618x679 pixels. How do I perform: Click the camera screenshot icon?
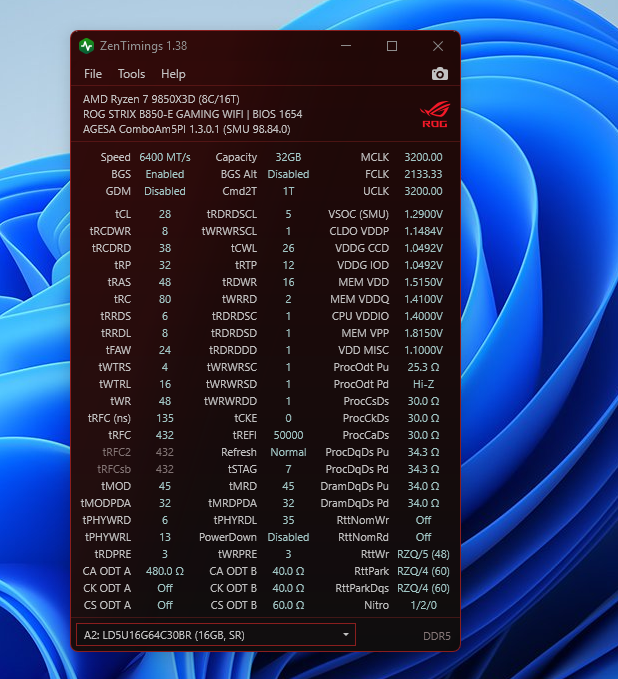(x=440, y=74)
